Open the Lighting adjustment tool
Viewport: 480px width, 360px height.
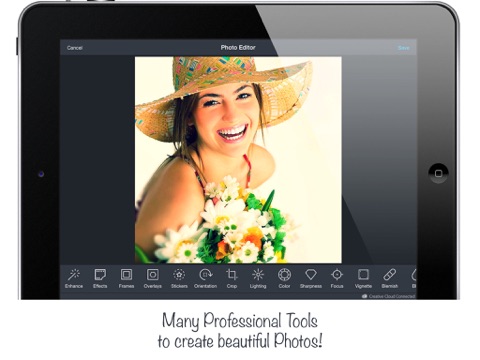coord(258,278)
